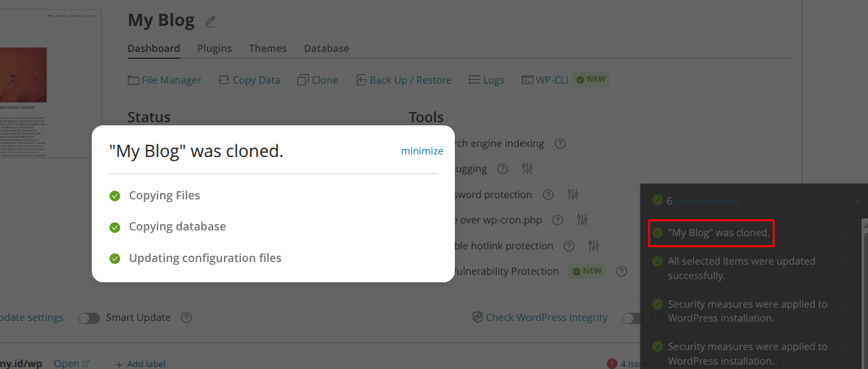868x369 pixels.
Task: Click Hide completed in notifications panel
Action: point(707,201)
